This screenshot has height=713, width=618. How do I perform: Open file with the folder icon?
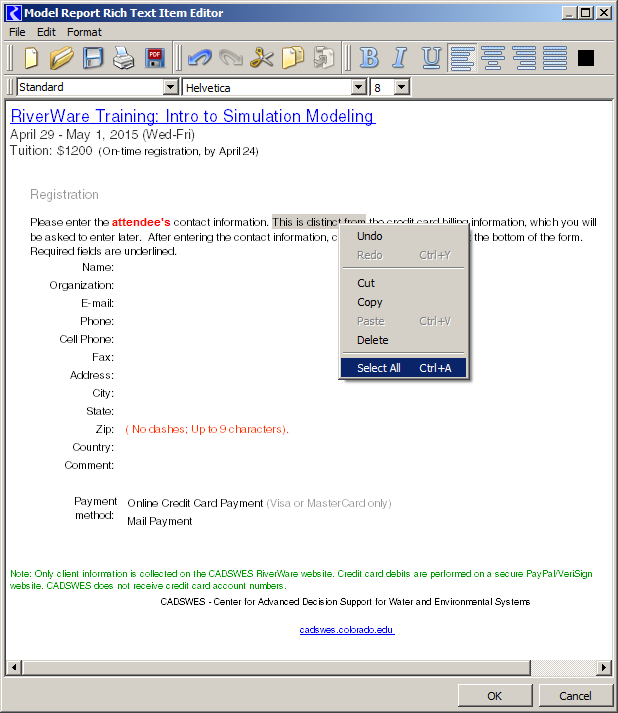click(x=62, y=58)
